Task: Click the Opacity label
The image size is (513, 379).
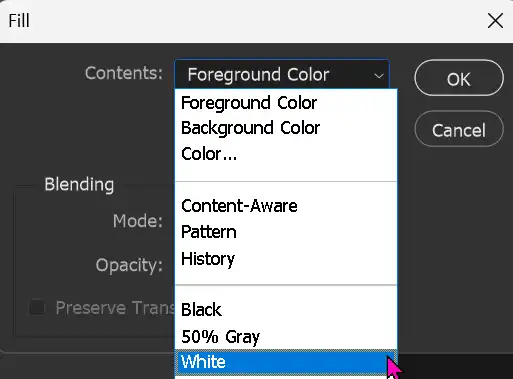Action: click(x=129, y=265)
